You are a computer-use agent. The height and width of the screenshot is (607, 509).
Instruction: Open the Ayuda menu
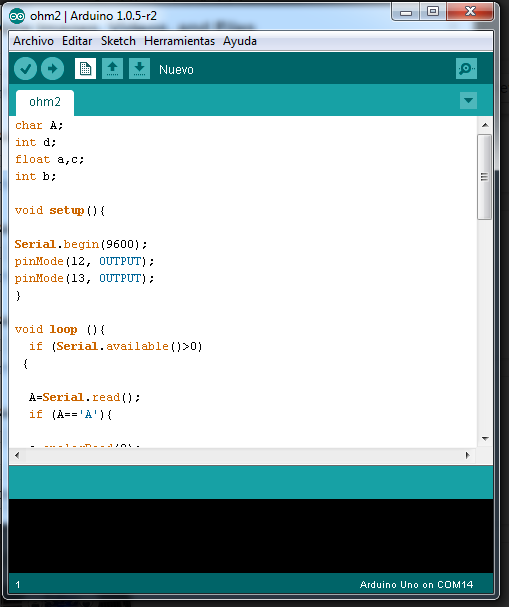tap(240, 41)
